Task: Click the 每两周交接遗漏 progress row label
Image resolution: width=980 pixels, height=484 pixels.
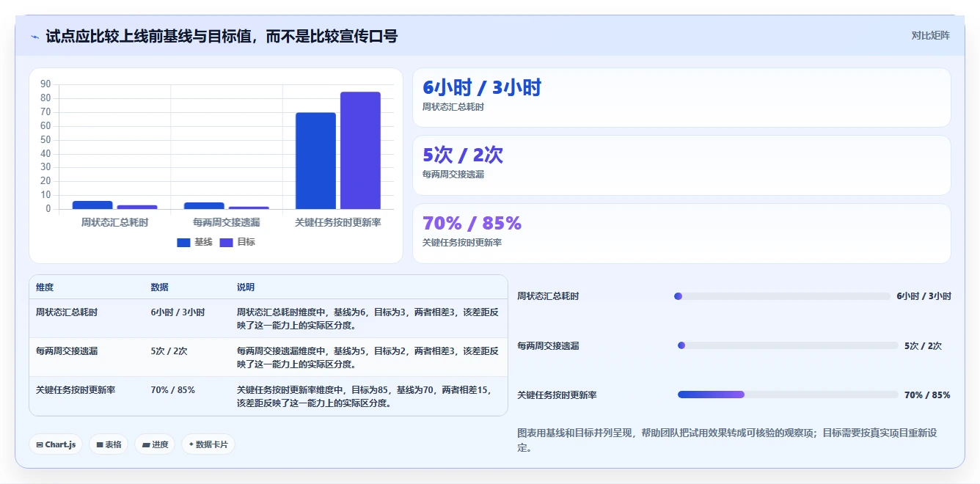Action: [548, 345]
